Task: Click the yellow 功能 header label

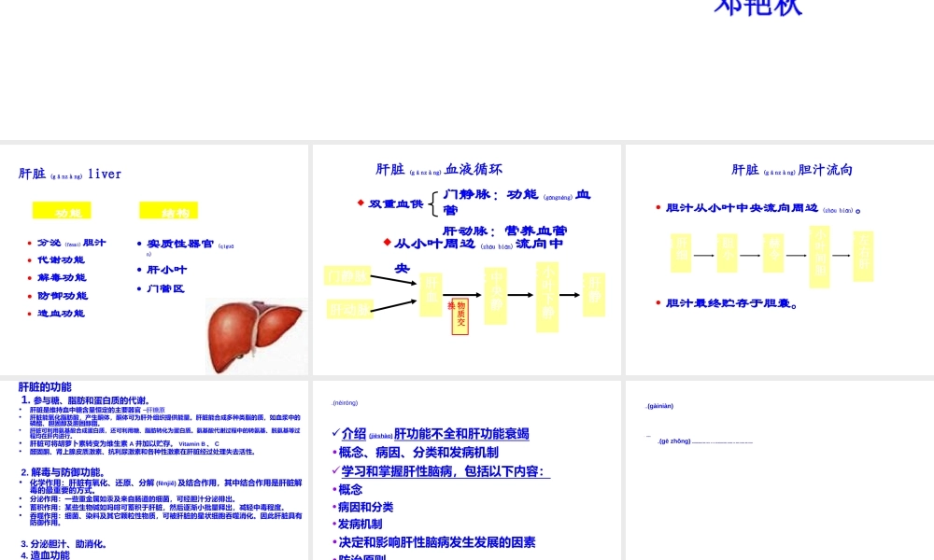Action: coord(61,210)
